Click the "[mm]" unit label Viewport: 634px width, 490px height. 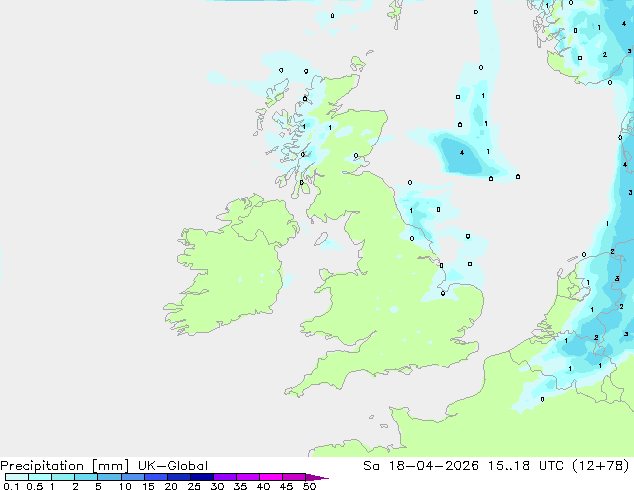(110, 466)
